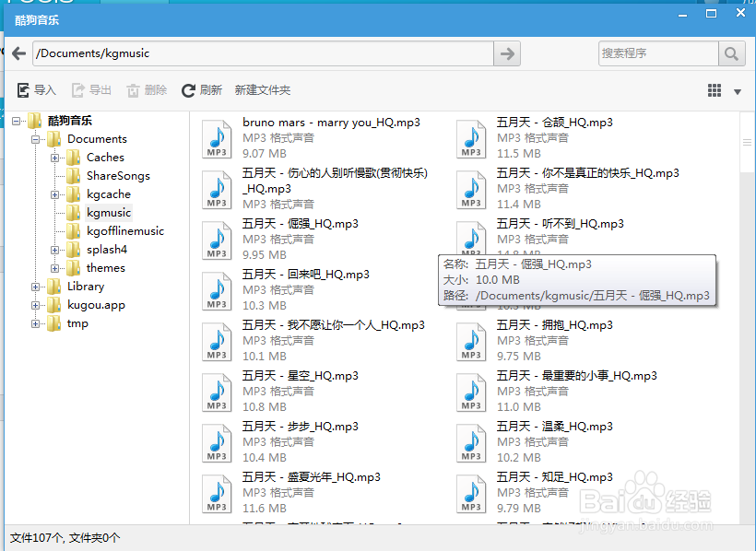Viewport: 756px width, 551px height.
Task: Select file name 五月天 - 知足_HQ.mp3
Action: pyautogui.click(x=555, y=477)
